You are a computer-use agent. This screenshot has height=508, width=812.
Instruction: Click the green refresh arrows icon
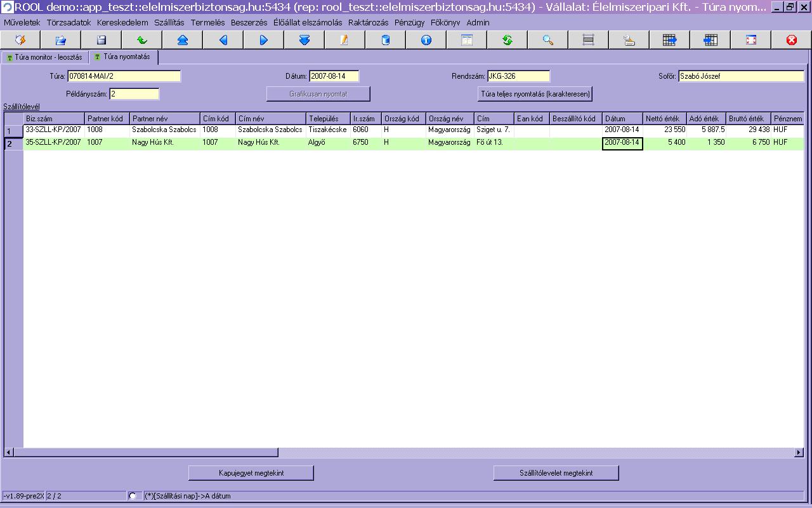[x=507, y=40]
